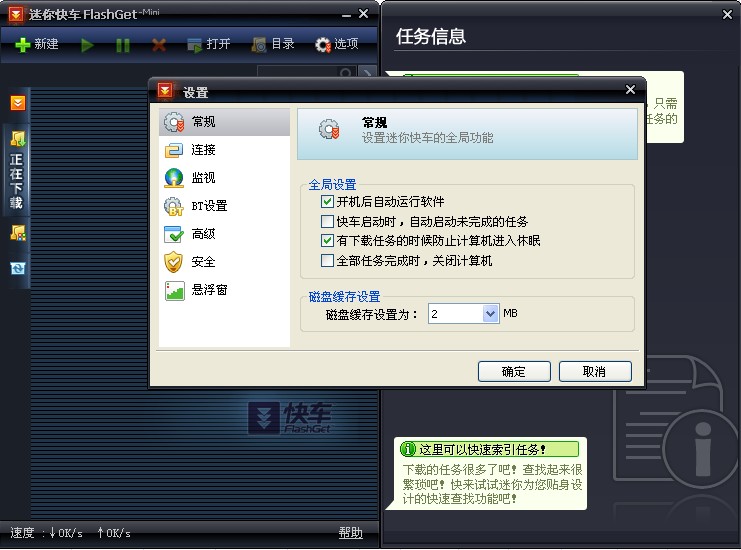Close the 设置 dialog
Screen dimensions: 741x550
[x=630, y=89]
